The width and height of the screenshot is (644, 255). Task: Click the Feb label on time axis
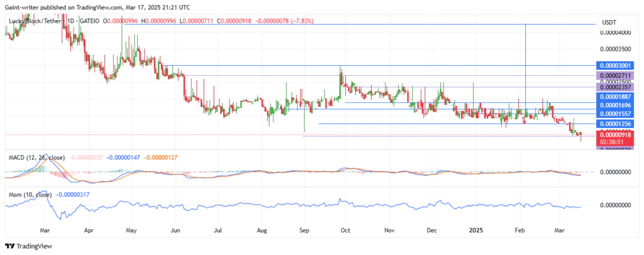point(520,231)
